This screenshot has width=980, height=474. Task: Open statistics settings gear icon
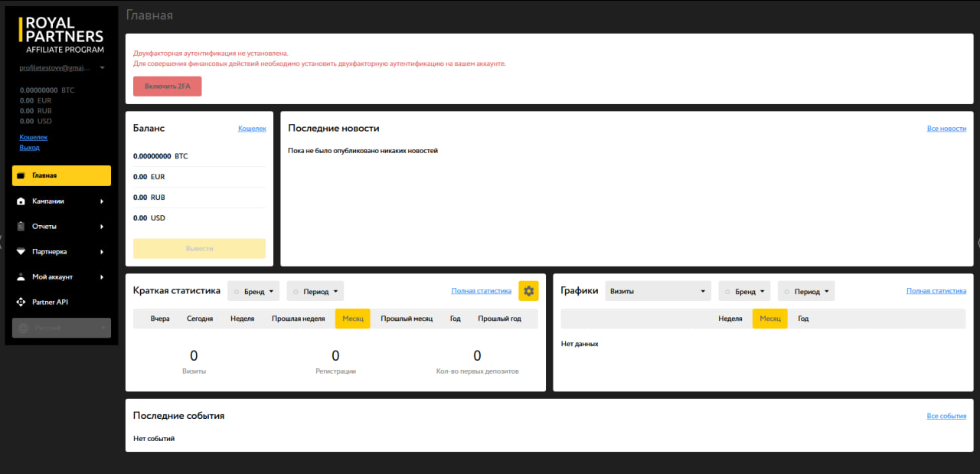(528, 291)
